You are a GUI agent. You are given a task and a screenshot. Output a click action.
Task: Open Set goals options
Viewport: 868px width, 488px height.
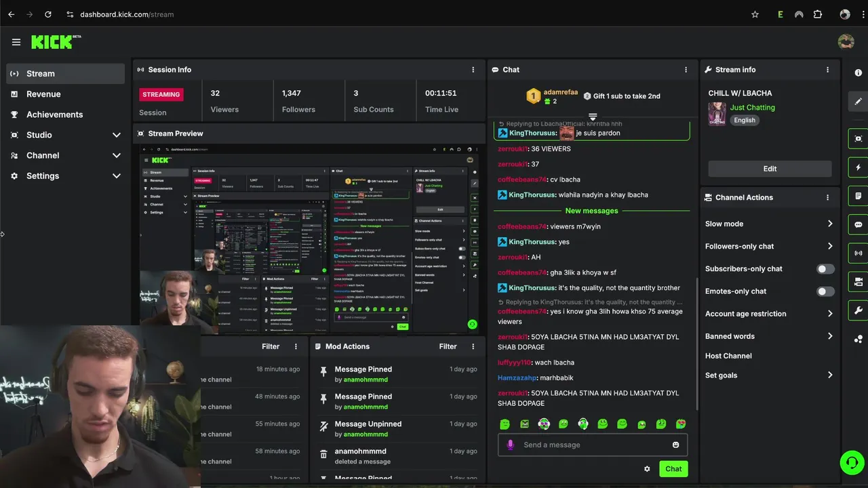click(769, 375)
